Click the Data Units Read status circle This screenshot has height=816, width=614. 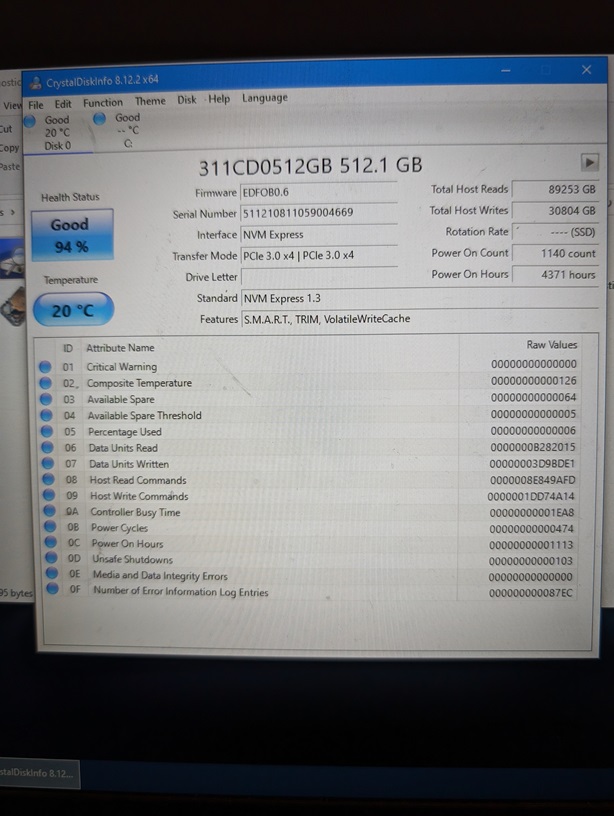[x=48, y=448]
